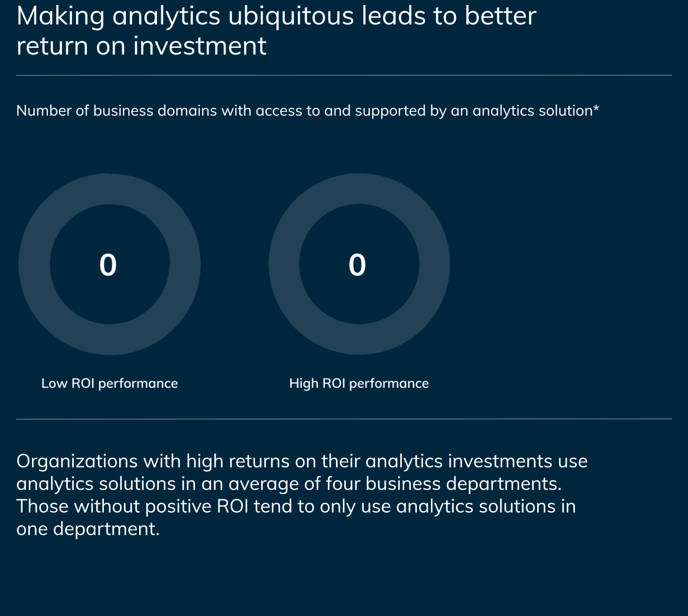Click the 'return on investment' title line

point(141,46)
